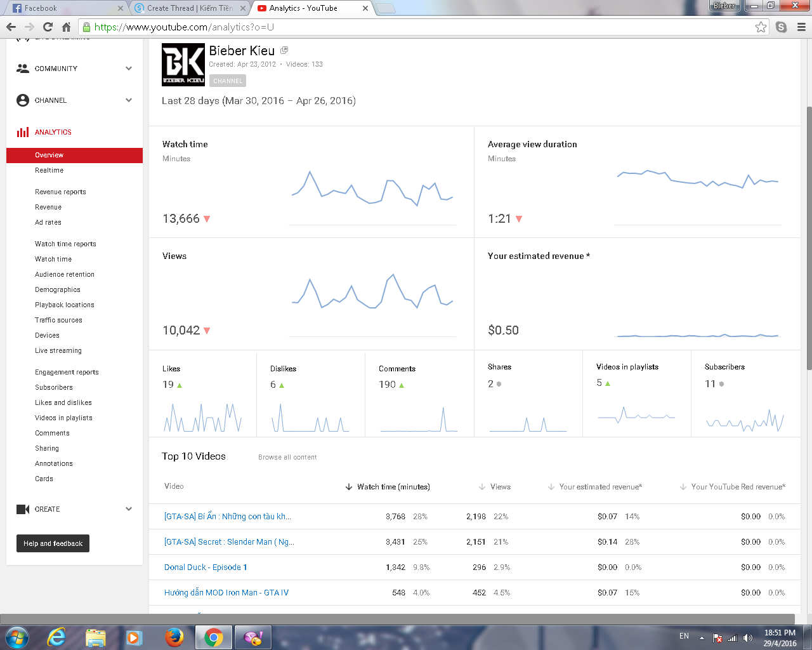Viewport: 812px width, 650px height.
Task: Expand the Channel section chevron
Action: click(x=129, y=100)
